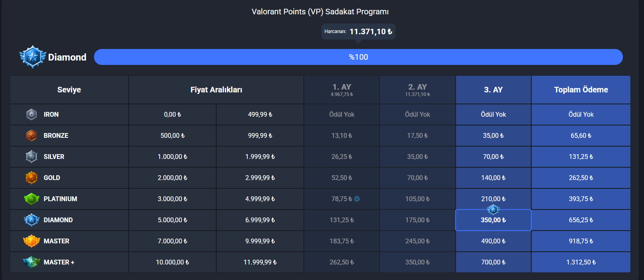Click the Toplam Ödeme column header
Viewport: 644px width, 280px height.
[x=581, y=90]
